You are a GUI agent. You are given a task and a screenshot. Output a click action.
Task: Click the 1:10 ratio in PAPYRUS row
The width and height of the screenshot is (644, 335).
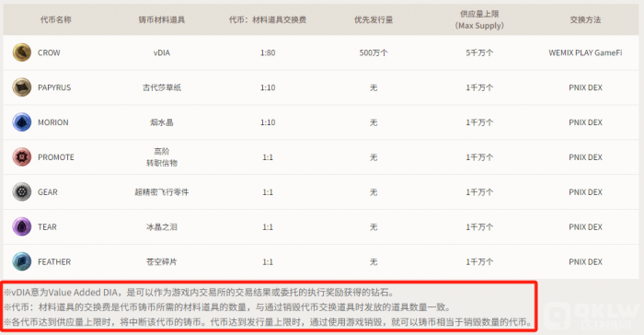268,87
